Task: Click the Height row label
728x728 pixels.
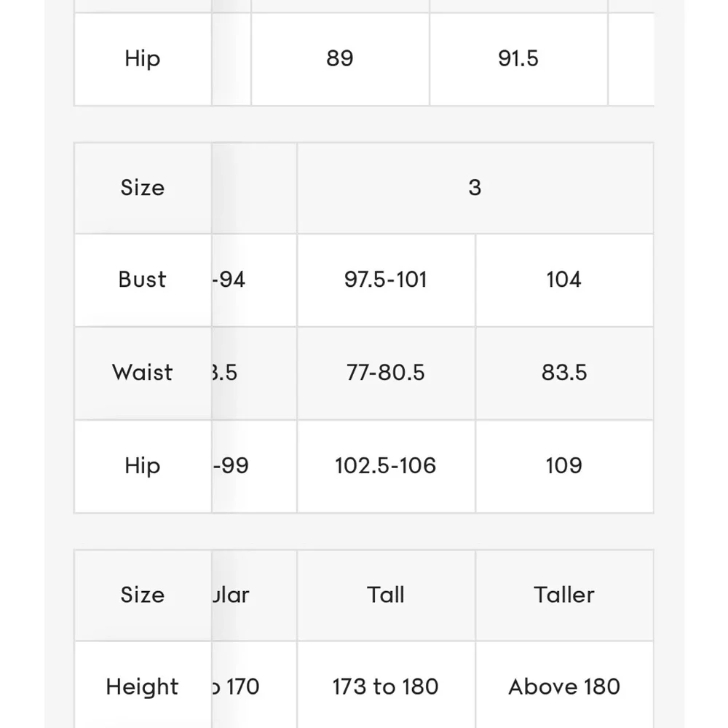Action: pyautogui.click(x=143, y=687)
